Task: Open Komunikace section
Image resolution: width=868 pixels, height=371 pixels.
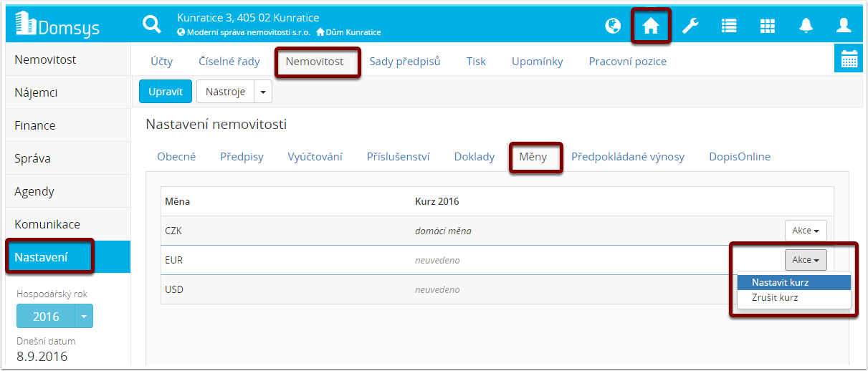Action: [68, 224]
